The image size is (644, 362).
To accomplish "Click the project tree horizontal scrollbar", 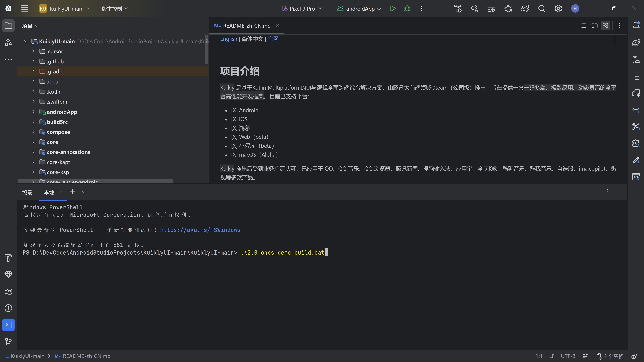I will click(95, 181).
